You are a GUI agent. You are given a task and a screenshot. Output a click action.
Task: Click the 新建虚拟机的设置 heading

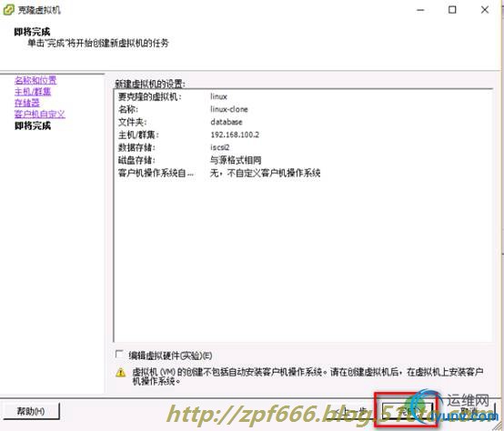(x=150, y=84)
